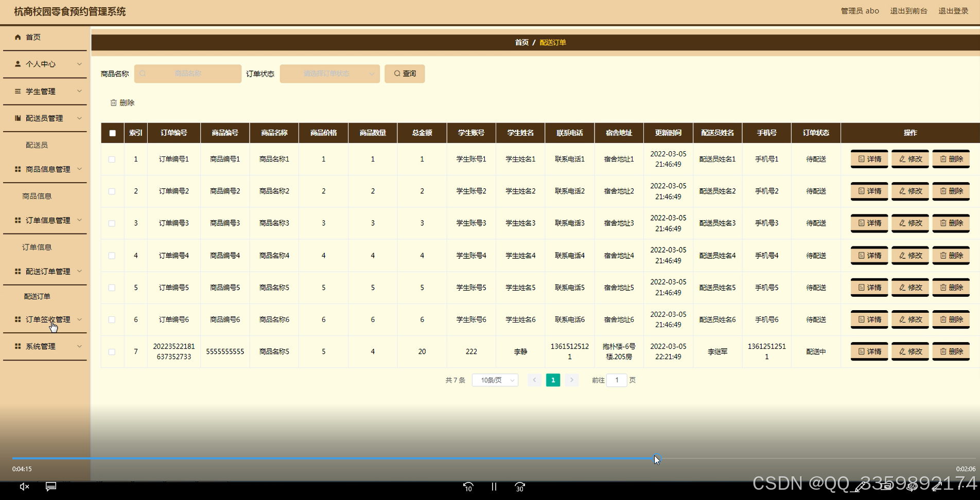Open the 订单信息 submenu item
The image size is (980, 500).
37,247
